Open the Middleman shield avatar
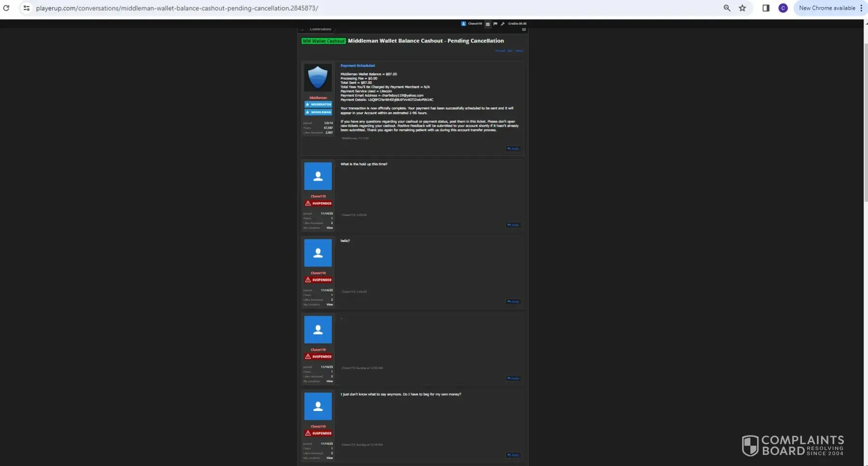The image size is (868, 466). point(318,78)
